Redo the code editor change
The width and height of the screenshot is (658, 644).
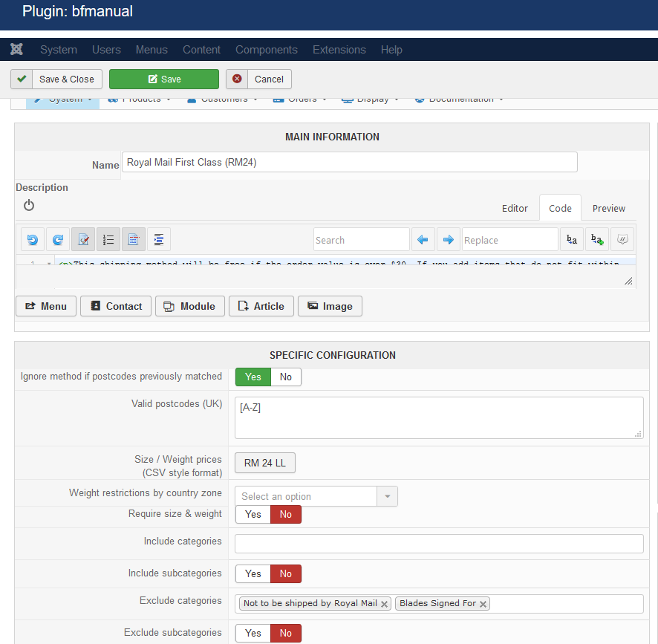(58, 239)
